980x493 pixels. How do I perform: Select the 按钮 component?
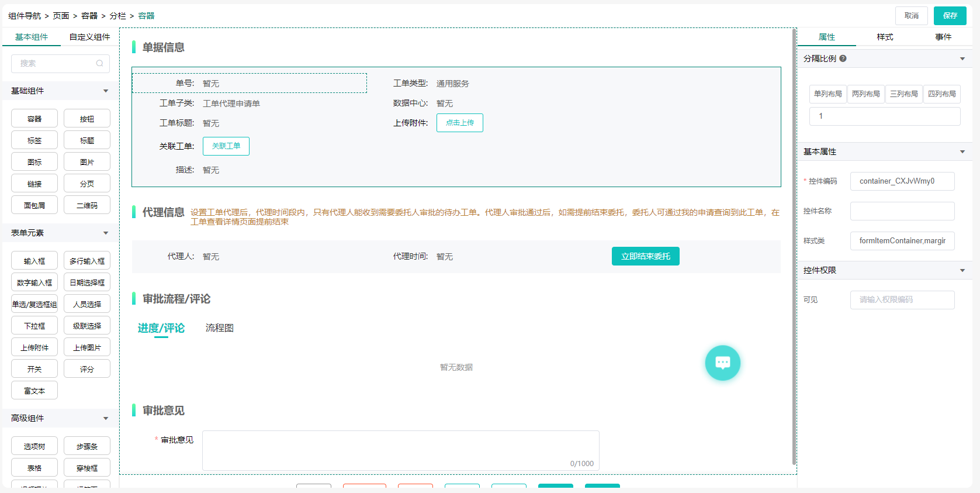87,119
